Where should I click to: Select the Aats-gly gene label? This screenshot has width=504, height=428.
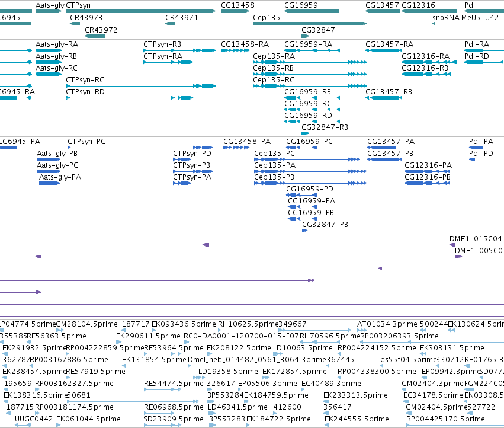point(50,5)
